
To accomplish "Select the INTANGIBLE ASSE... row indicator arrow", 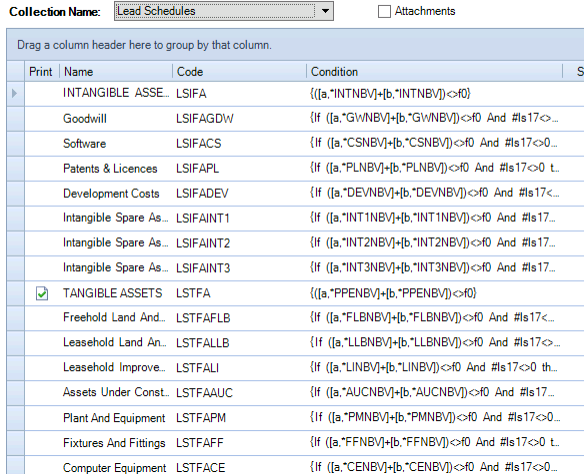I will pos(15,93).
